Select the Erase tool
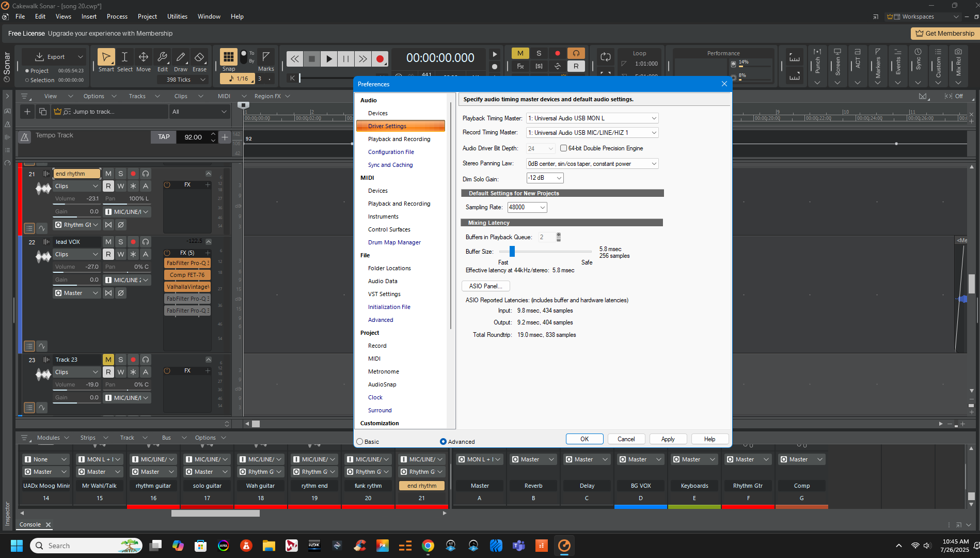This screenshot has height=558, width=980. (199, 60)
